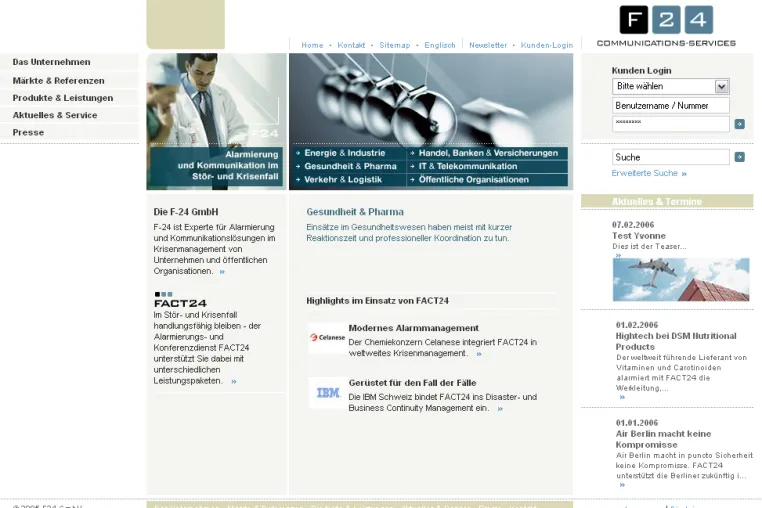Click the FACT24 logo
762x508 pixels.
pos(180,300)
